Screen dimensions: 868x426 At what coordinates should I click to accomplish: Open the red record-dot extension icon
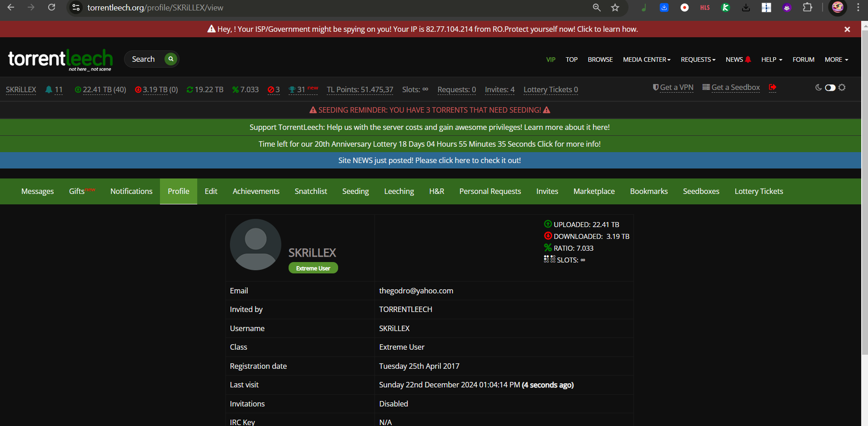(684, 8)
